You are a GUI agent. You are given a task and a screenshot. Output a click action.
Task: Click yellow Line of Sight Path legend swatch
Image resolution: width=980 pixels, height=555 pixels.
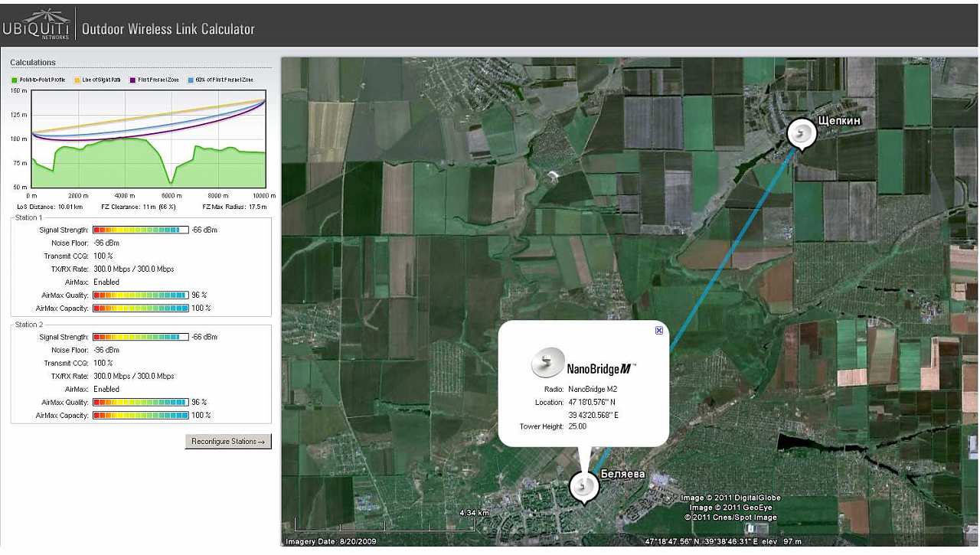[x=77, y=80]
